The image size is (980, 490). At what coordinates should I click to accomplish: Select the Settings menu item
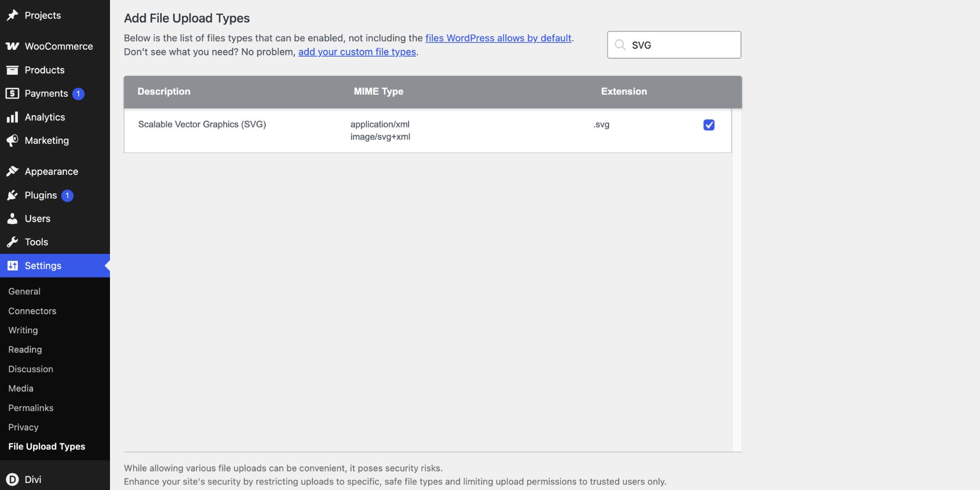(55, 266)
